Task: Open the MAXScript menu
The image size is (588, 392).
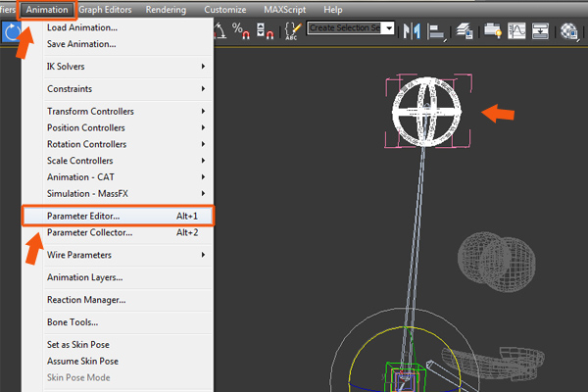Action: point(284,10)
